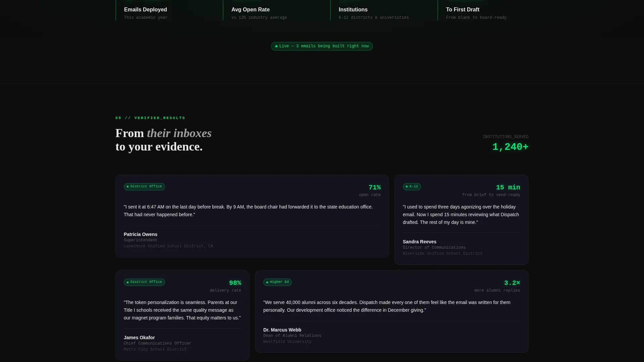The image size is (644, 362).
Task: Select the District Office tag on Patricia Owens card
Action: click(x=144, y=186)
